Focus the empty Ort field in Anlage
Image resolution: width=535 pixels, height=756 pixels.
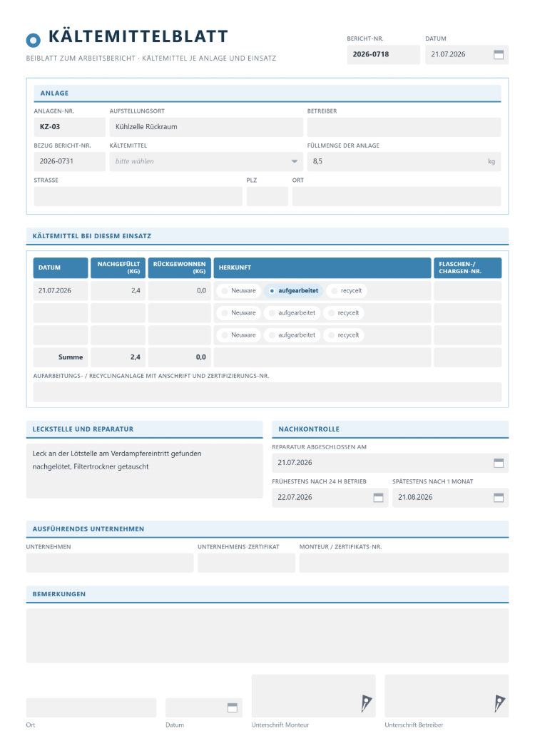pyautogui.click(x=397, y=196)
